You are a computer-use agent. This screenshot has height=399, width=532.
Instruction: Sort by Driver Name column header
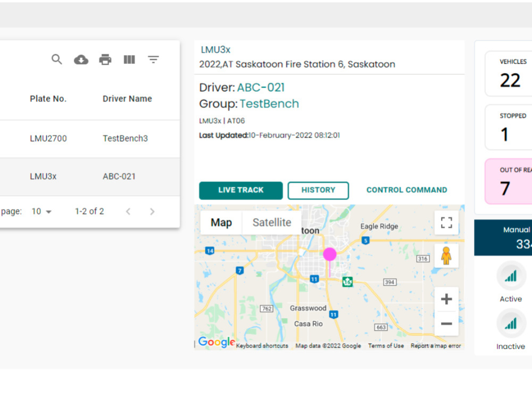click(127, 99)
